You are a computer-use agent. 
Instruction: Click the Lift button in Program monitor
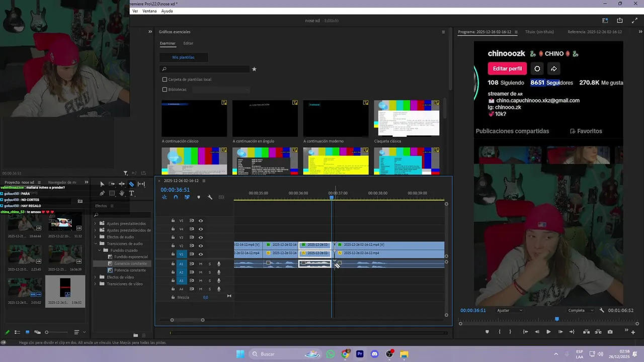pos(586,332)
